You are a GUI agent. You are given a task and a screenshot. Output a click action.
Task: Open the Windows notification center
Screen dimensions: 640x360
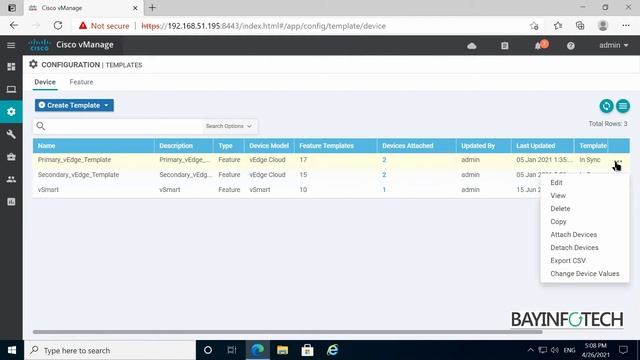(x=623, y=350)
